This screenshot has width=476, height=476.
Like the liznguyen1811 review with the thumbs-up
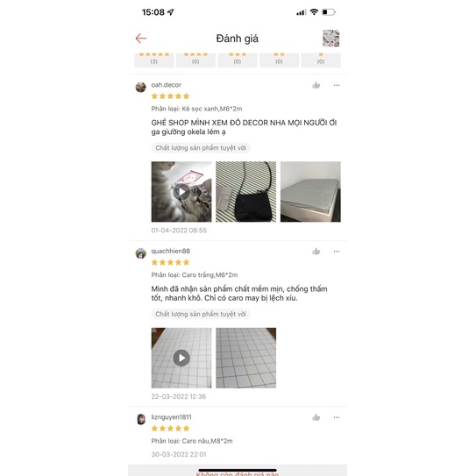316,417
